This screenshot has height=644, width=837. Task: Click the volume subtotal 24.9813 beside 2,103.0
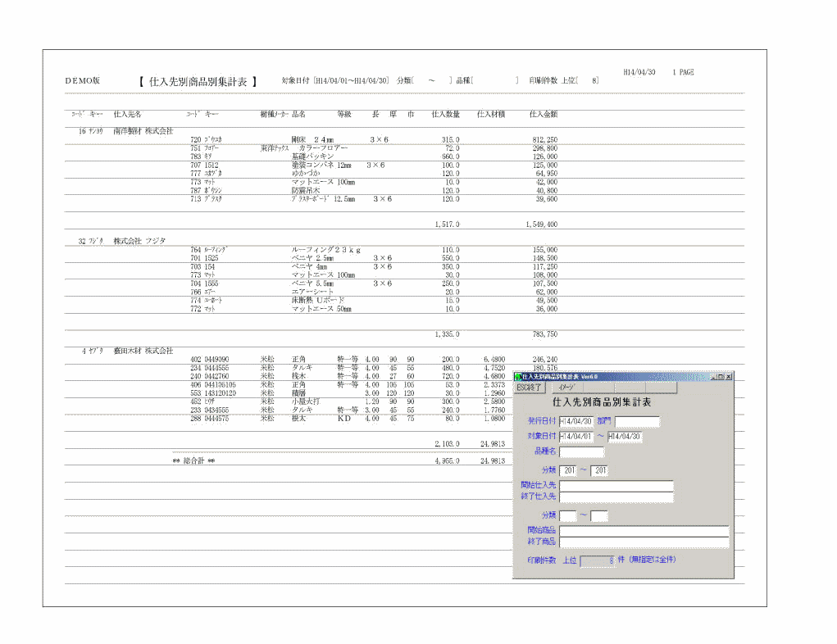[493, 444]
